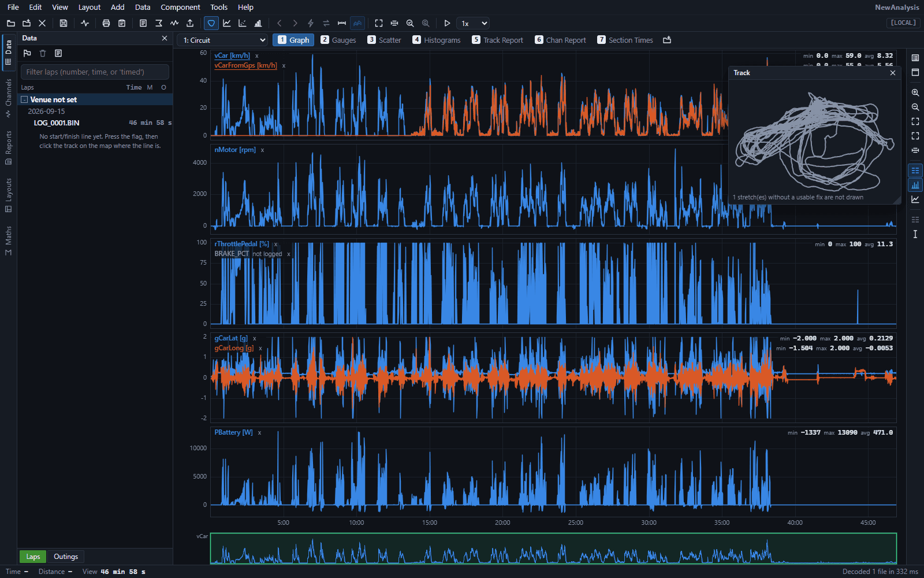The image size is (924, 578).
Task: Open the 1: Circuit workbook dropdown
Action: coord(223,40)
